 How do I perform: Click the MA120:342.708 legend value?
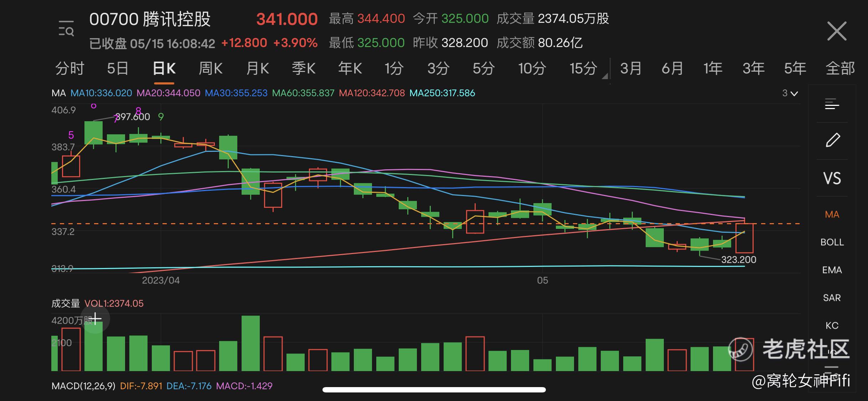pos(372,93)
